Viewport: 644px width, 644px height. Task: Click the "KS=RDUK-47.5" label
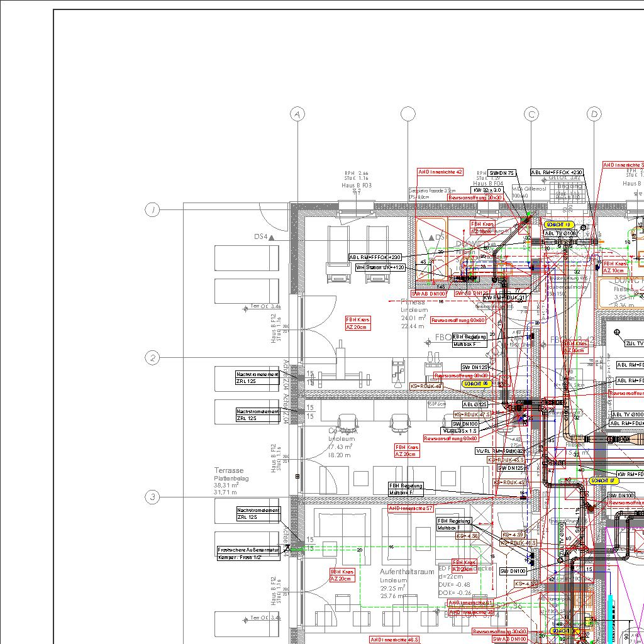click(472, 415)
